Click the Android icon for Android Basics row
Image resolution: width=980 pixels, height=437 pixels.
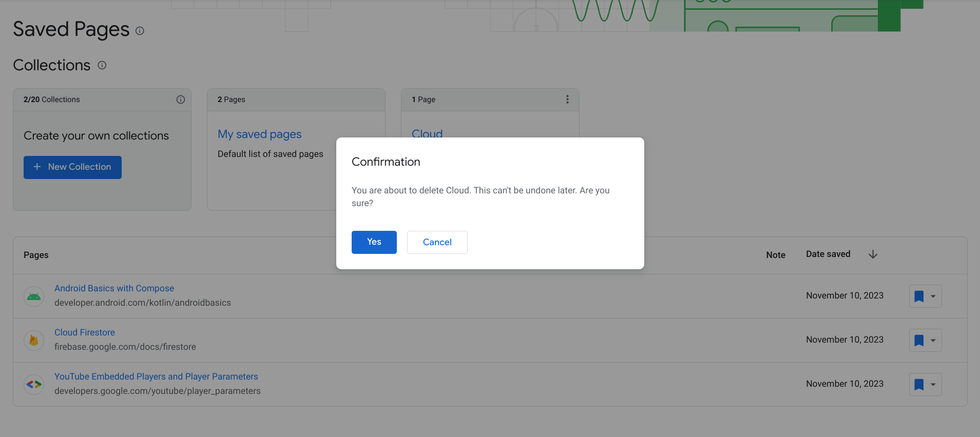pyautogui.click(x=34, y=296)
